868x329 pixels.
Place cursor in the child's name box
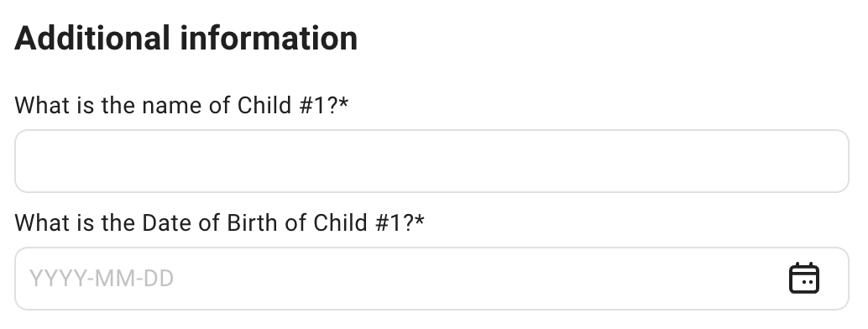pyautogui.click(x=431, y=161)
